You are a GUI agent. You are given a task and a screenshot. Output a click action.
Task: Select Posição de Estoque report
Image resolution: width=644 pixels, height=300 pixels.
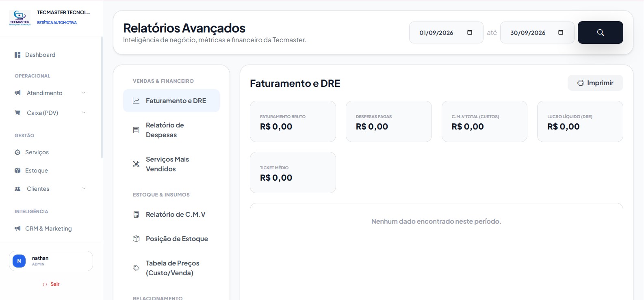click(171, 239)
